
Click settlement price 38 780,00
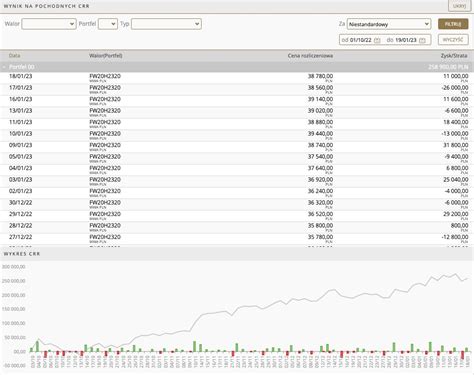pyautogui.click(x=320, y=76)
